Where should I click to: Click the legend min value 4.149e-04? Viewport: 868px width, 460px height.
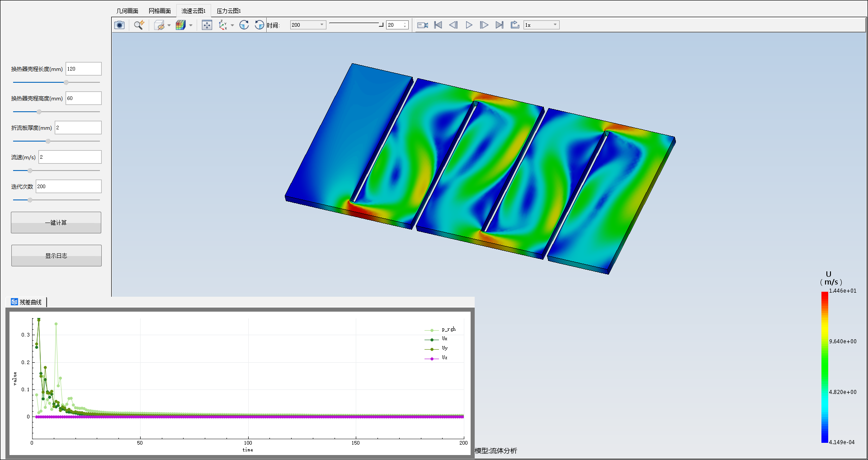pos(842,442)
